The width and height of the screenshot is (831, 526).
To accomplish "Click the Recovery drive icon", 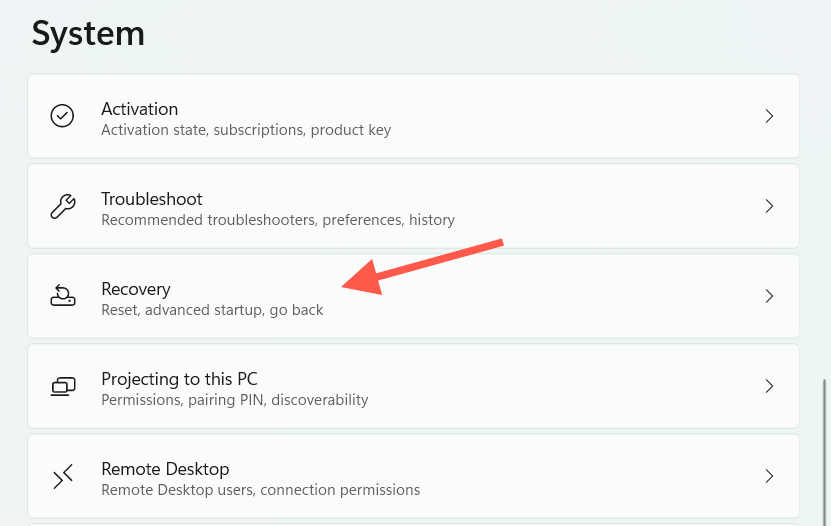I will pos(62,296).
